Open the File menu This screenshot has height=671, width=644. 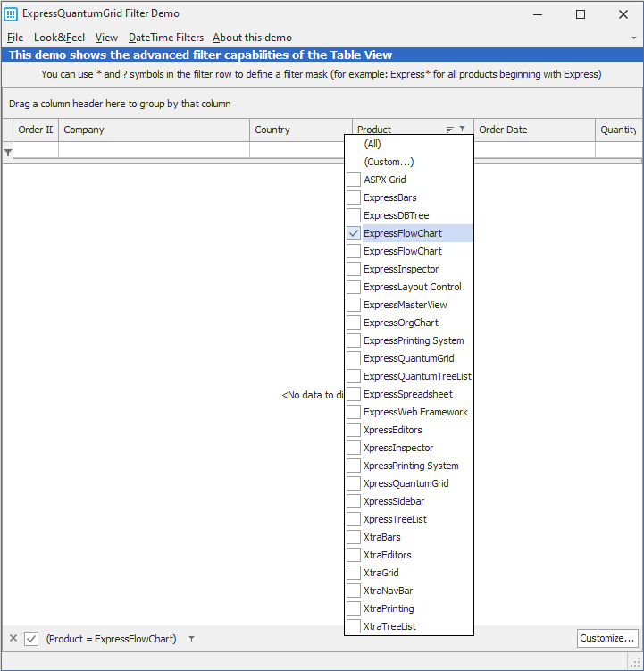[15, 38]
